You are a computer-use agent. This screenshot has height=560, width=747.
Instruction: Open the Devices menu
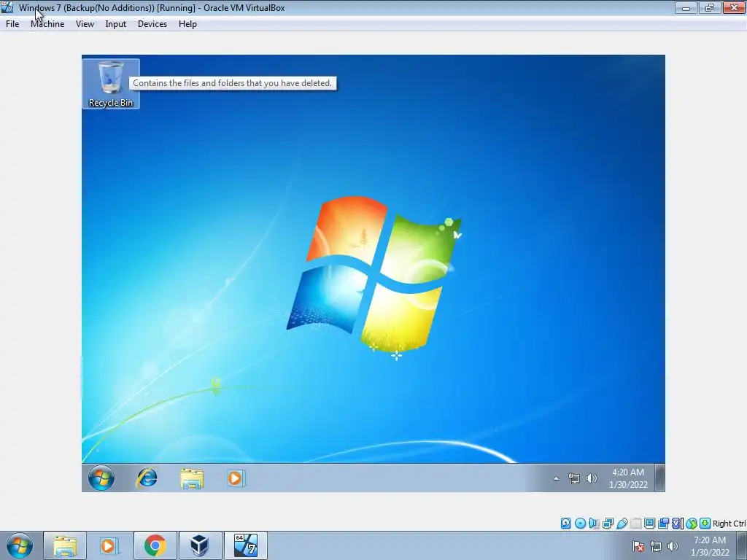tap(152, 24)
